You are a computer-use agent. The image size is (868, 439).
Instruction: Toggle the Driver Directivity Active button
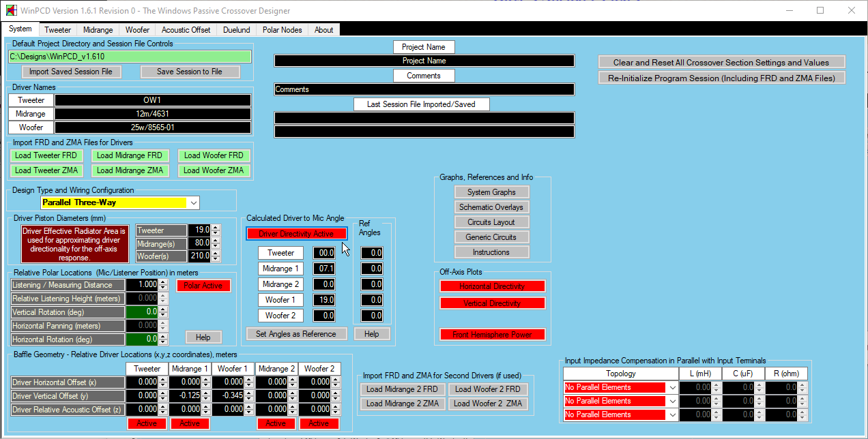[296, 234]
